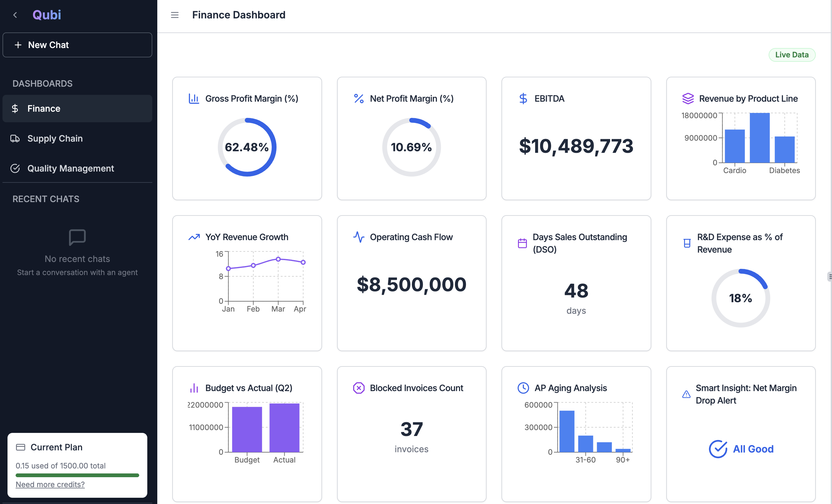Switch to the Supply Chain dashboard
Screen dimensions: 832x504
[x=55, y=138]
